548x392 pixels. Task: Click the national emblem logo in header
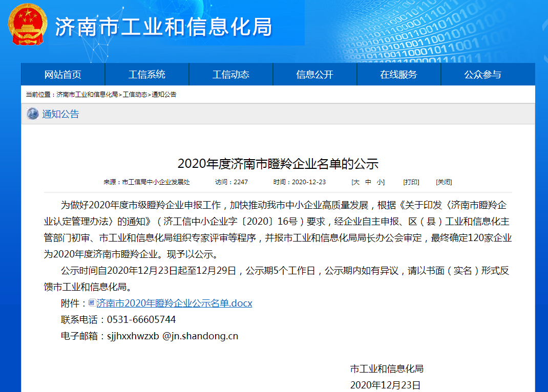coord(27,25)
